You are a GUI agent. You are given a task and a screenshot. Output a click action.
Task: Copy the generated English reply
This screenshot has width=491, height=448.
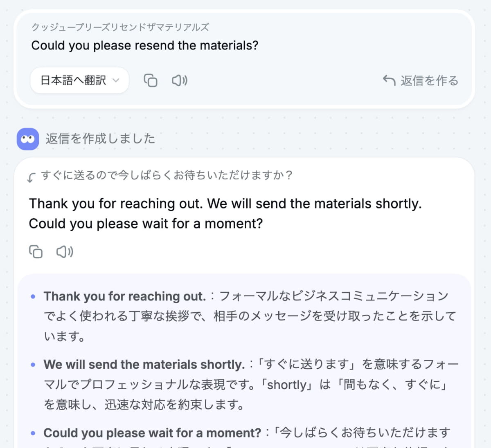[x=36, y=252]
